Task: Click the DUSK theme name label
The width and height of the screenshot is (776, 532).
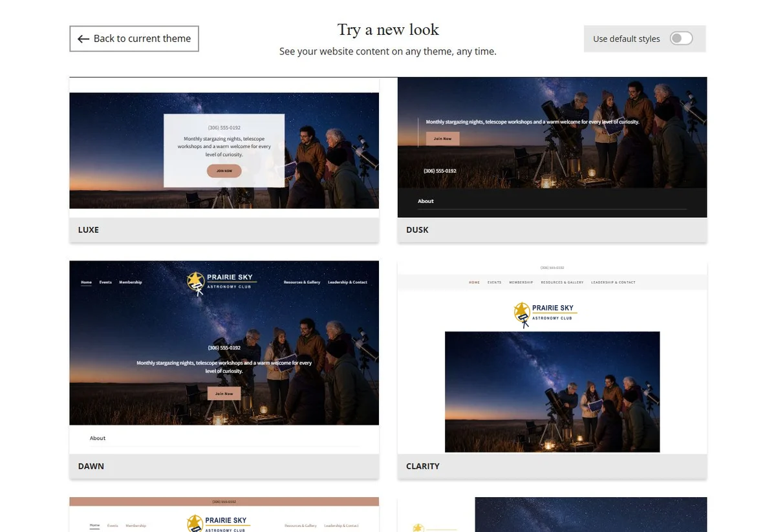Action: tap(417, 230)
